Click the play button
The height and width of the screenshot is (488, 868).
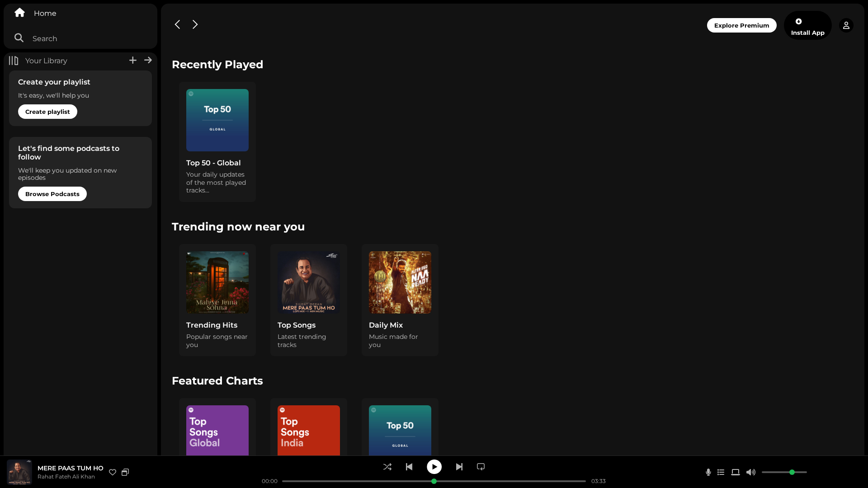click(434, 467)
